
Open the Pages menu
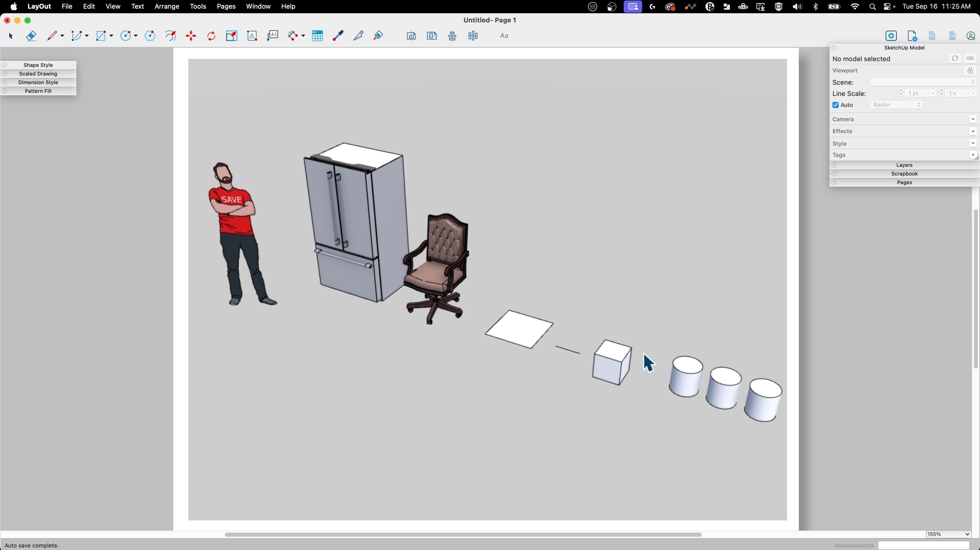[226, 7]
